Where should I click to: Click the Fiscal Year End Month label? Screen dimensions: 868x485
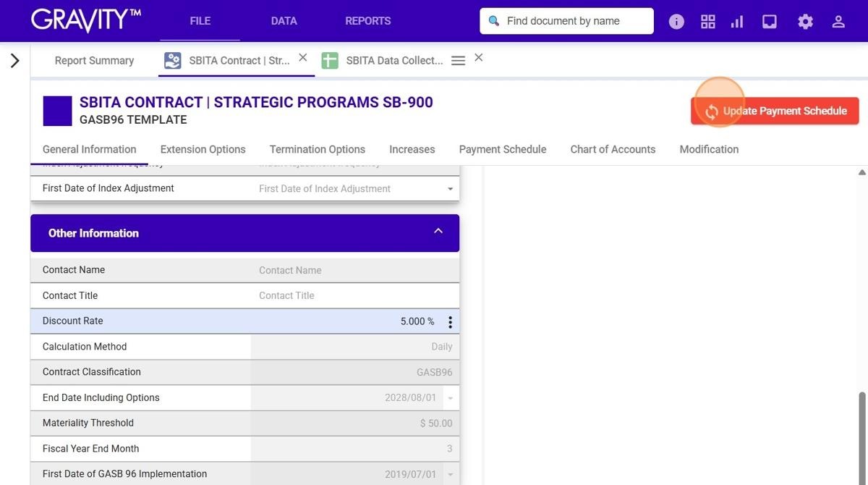tap(90, 449)
